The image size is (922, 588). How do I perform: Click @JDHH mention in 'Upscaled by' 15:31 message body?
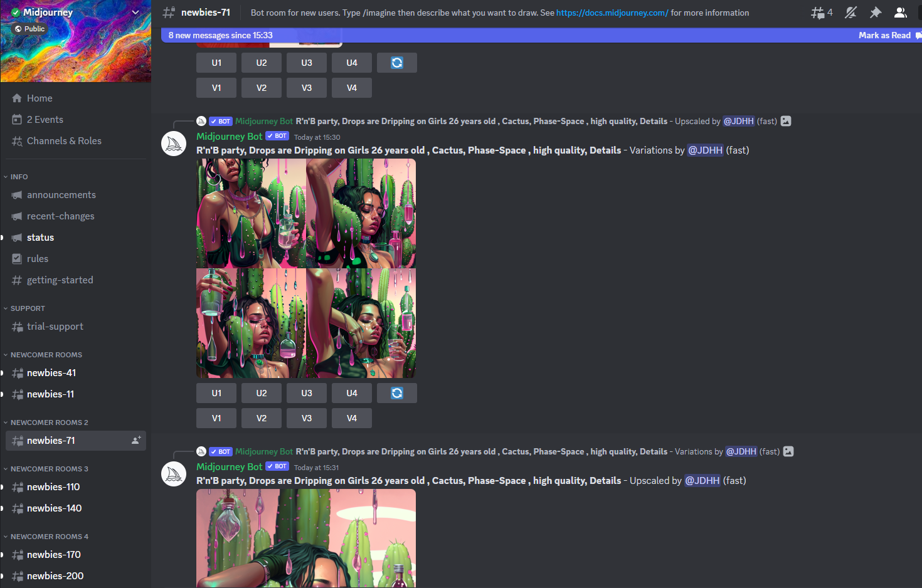[702, 481]
